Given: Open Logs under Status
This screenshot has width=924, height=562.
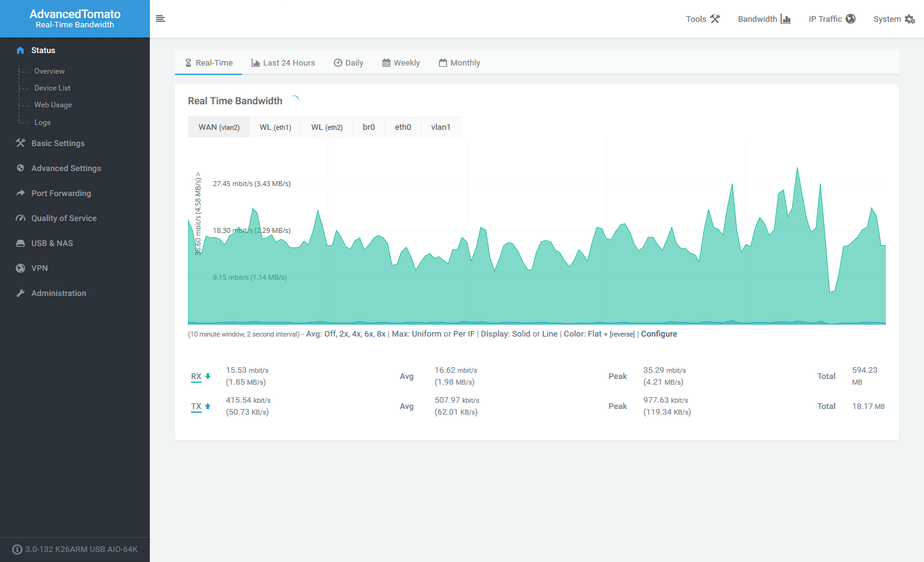Looking at the screenshot, I should (42, 122).
